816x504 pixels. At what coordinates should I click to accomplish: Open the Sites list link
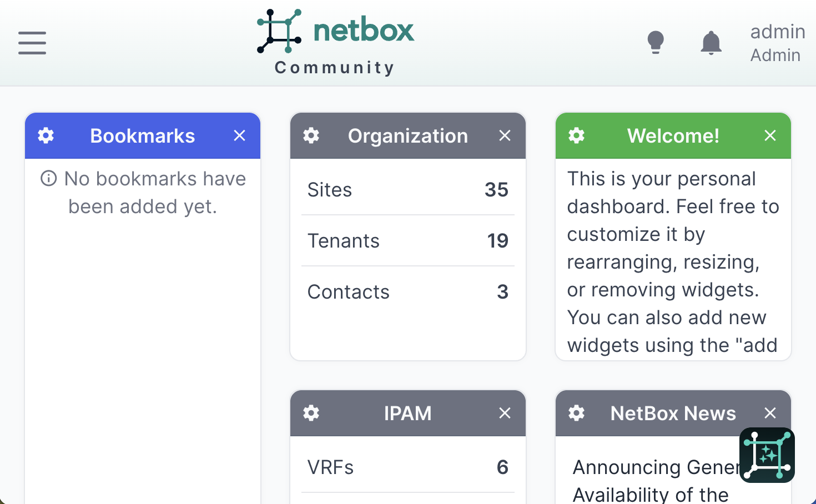[x=330, y=190]
